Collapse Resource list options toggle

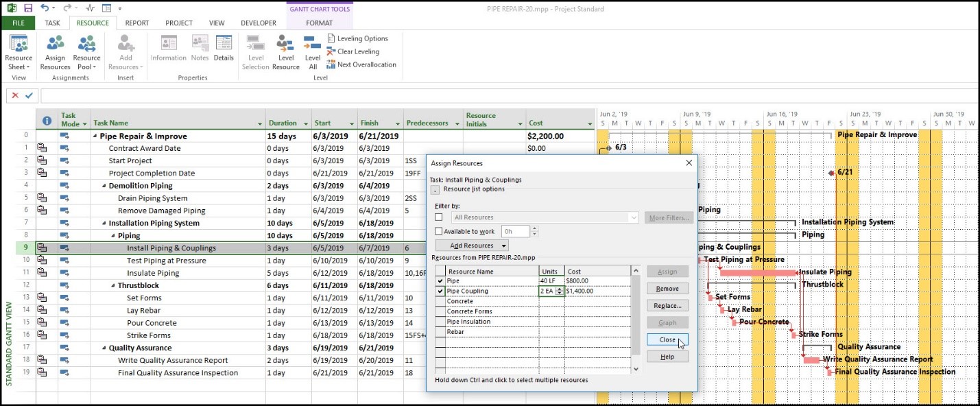(435, 190)
